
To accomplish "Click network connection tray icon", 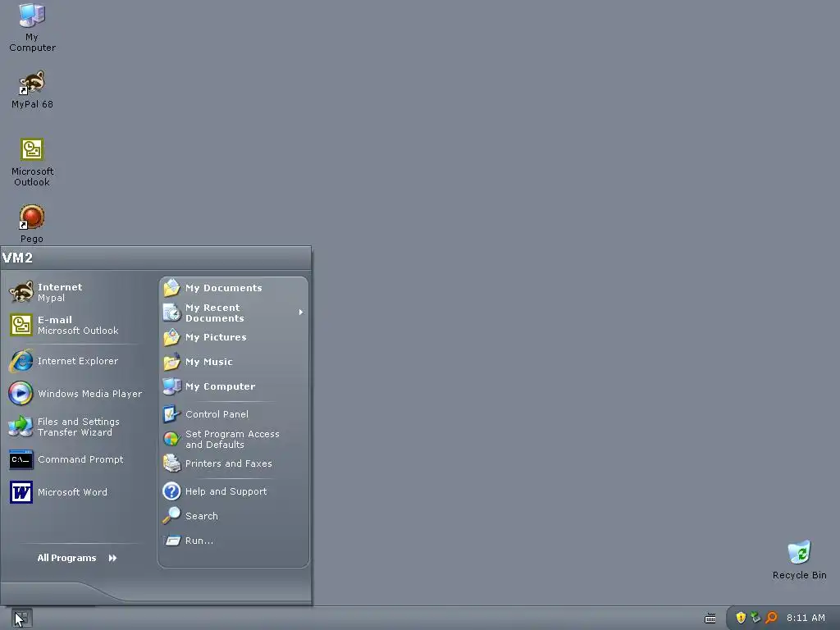I will (756, 618).
